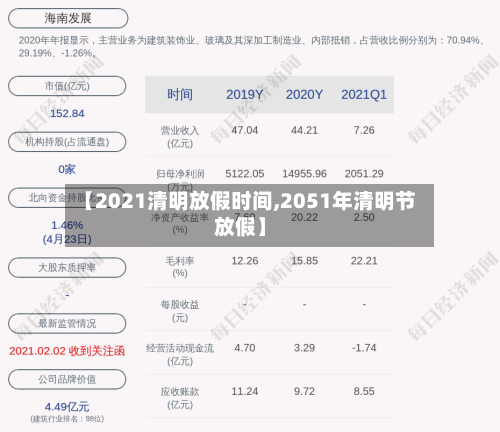The width and height of the screenshot is (500, 432).
Task: Select the 公司品牌价值 pill
Action: pos(67,379)
